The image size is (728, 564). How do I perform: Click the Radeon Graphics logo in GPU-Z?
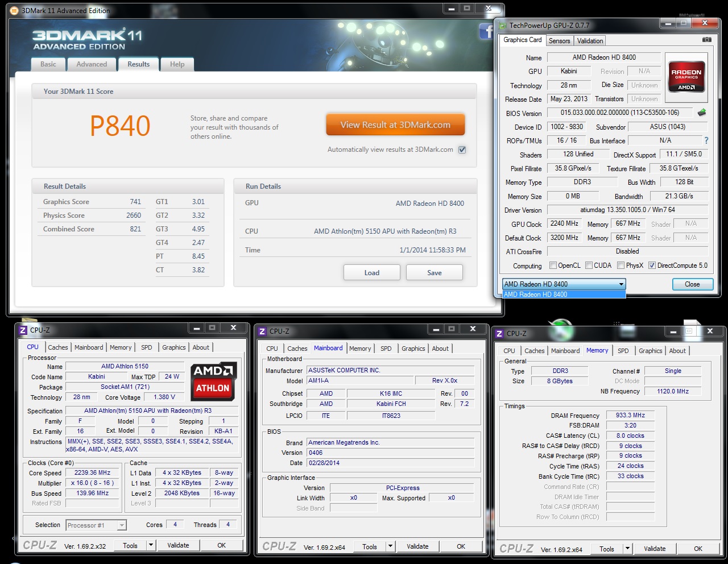tap(686, 76)
